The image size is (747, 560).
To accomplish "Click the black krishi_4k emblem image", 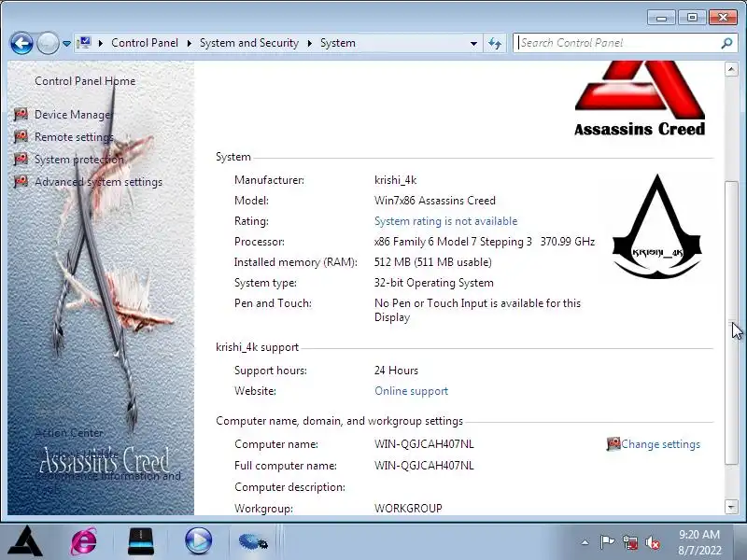I will coord(657,227).
